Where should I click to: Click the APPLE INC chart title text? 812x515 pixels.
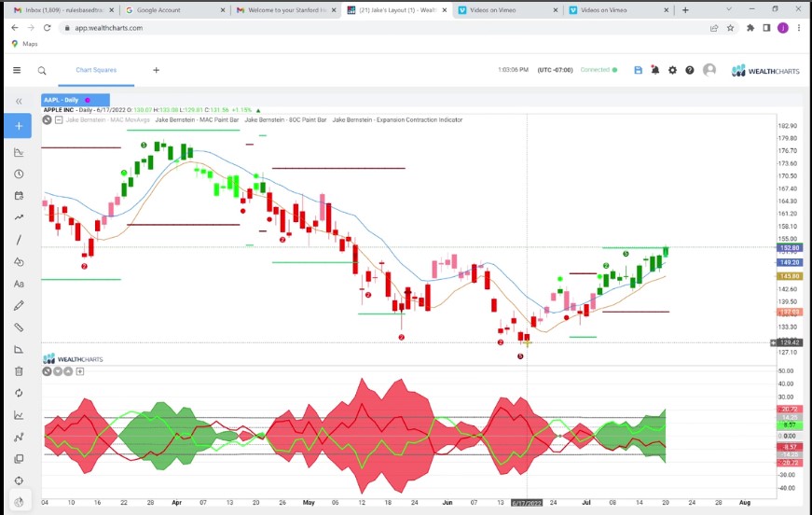[x=59, y=110]
